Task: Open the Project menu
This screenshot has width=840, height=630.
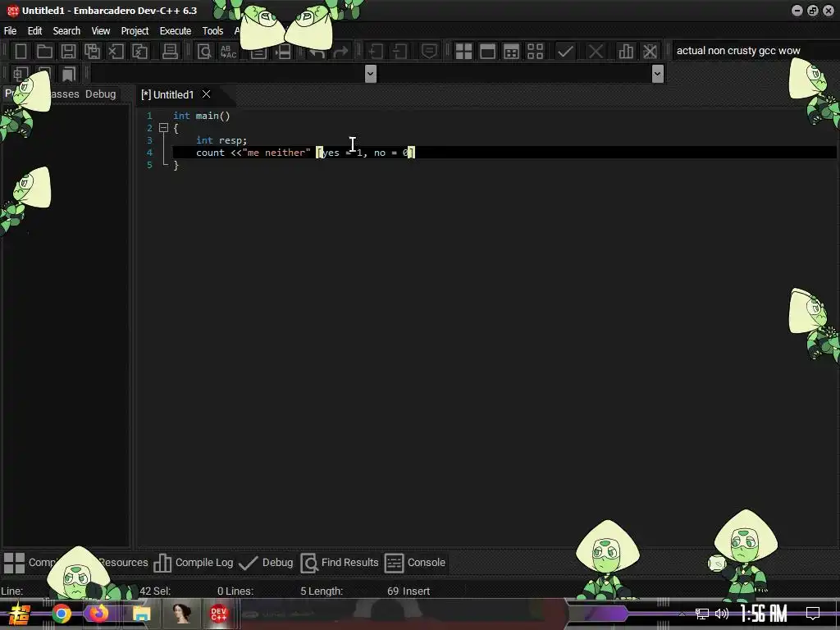Action: 135,30
